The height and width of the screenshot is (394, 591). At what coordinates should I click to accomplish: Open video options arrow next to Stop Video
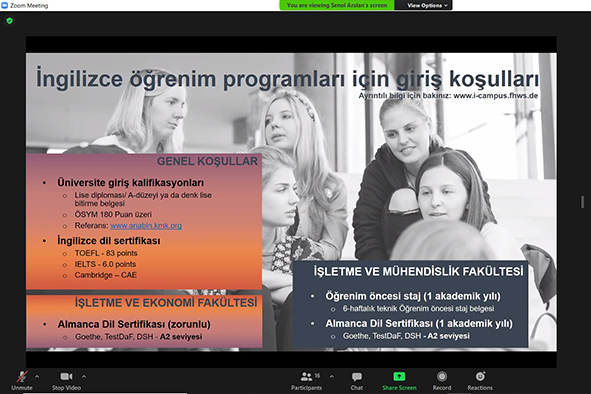coord(84,376)
